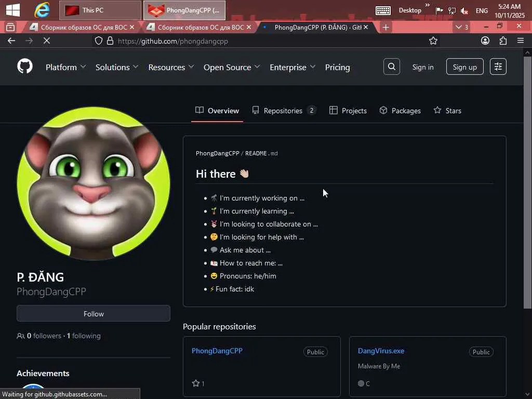Open the touch keyboard from the taskbar
This screenshot has height=399, width=532.
coord(383,10)
